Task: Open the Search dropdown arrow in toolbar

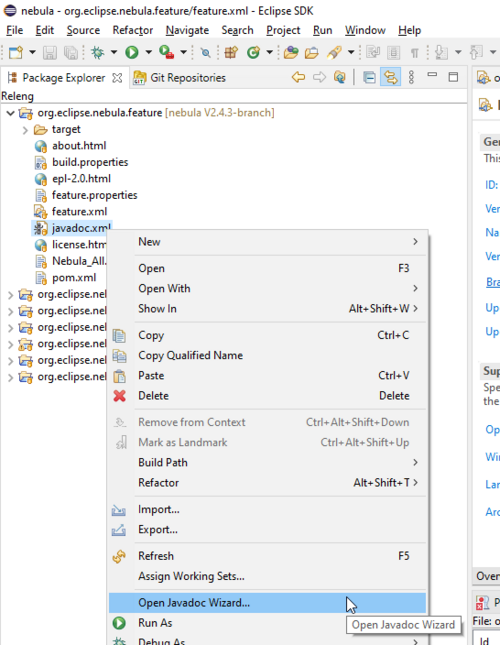Action: pos(351,53)
